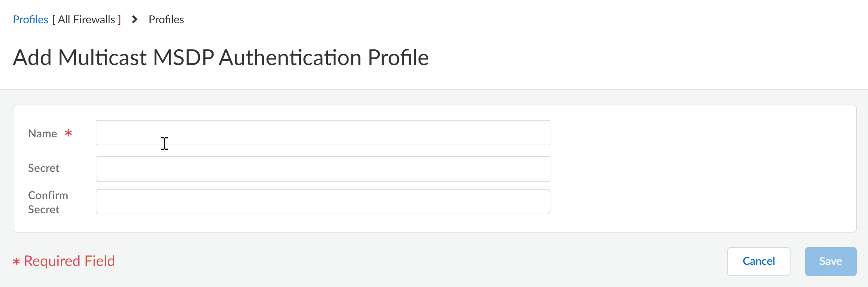
Task: Click the blue Profiles breadcrumb link
Action: click(30, 20)
